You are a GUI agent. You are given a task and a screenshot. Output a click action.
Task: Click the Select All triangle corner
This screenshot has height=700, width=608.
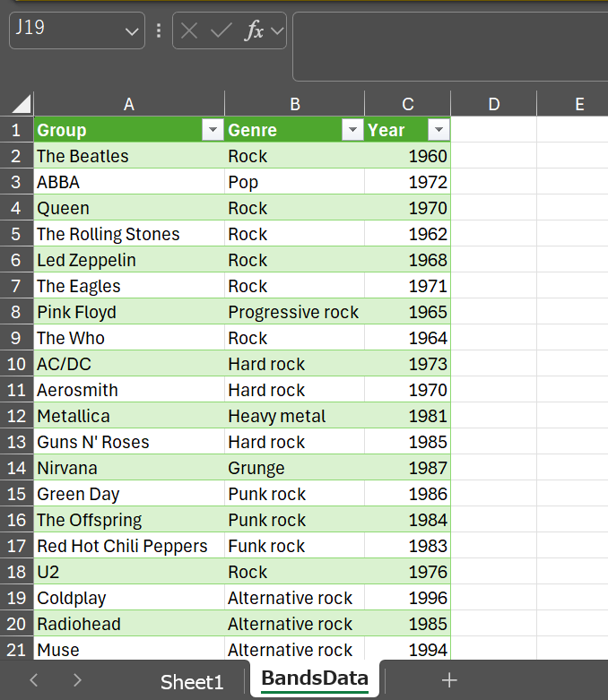21,104
